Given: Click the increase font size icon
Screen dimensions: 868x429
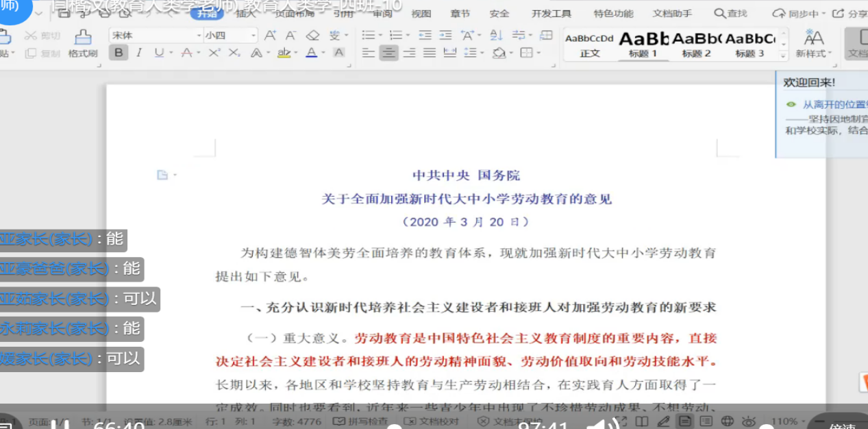Looking at the screenshot, I should point(270,35).
